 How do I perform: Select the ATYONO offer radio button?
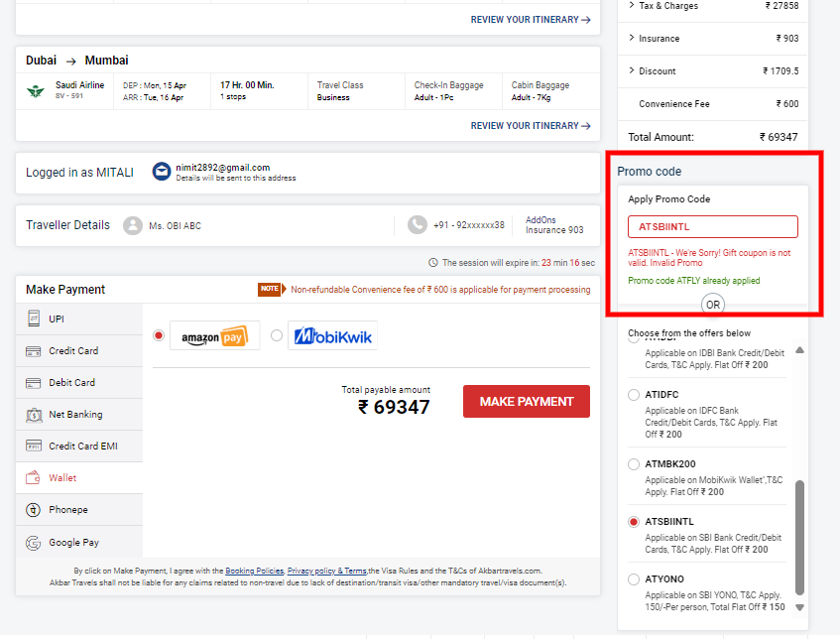coord(634,579)
